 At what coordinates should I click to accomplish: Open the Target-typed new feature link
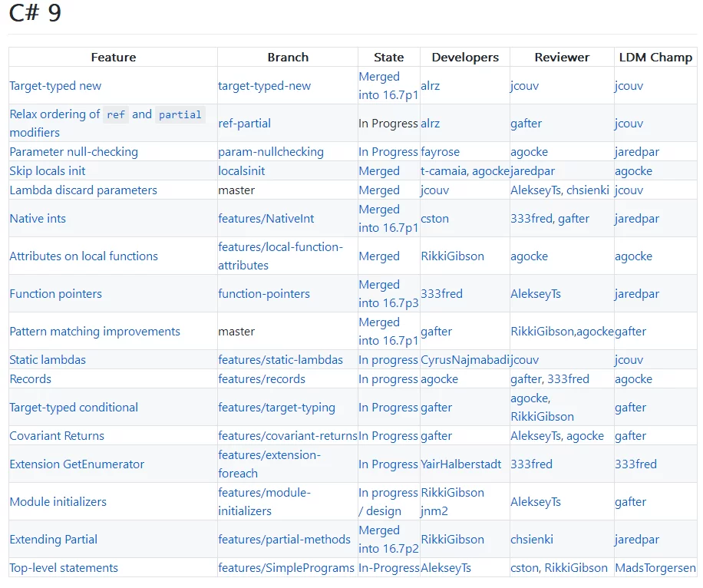point(55,86)
